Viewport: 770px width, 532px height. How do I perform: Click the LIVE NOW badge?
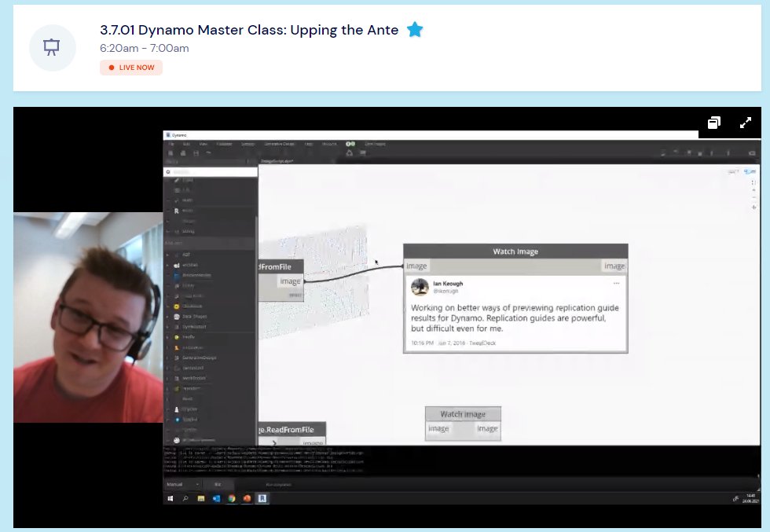pos(131,68)
